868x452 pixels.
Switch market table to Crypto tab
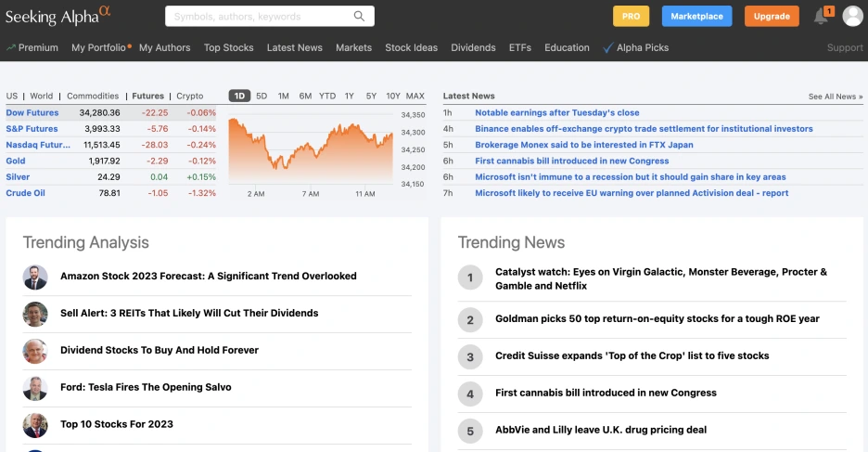click(x=190, y=96)
